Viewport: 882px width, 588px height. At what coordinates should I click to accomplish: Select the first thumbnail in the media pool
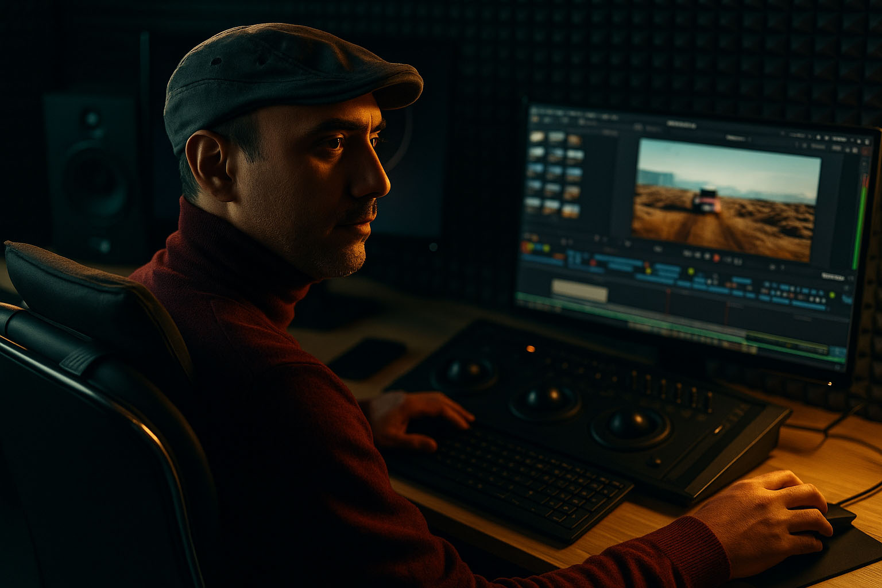537,137
